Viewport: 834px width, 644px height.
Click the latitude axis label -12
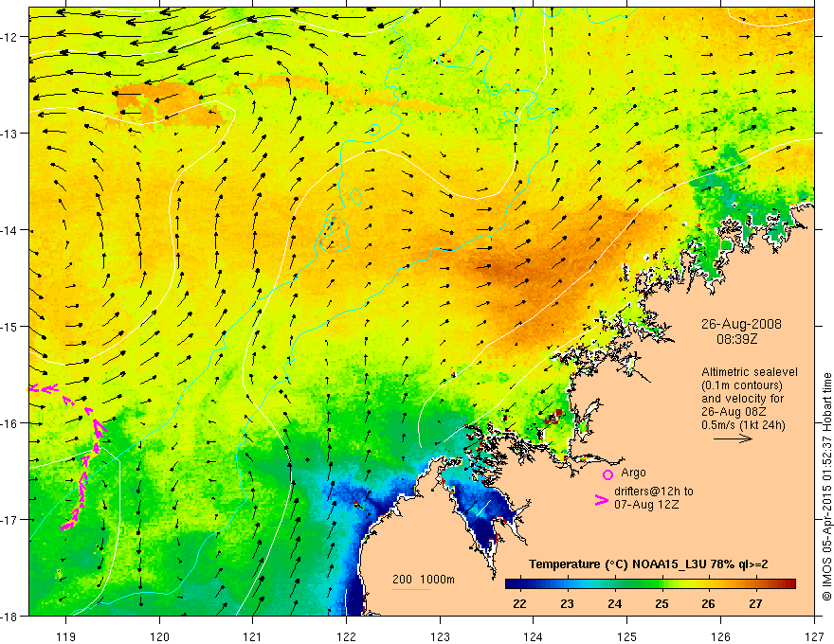10,37
